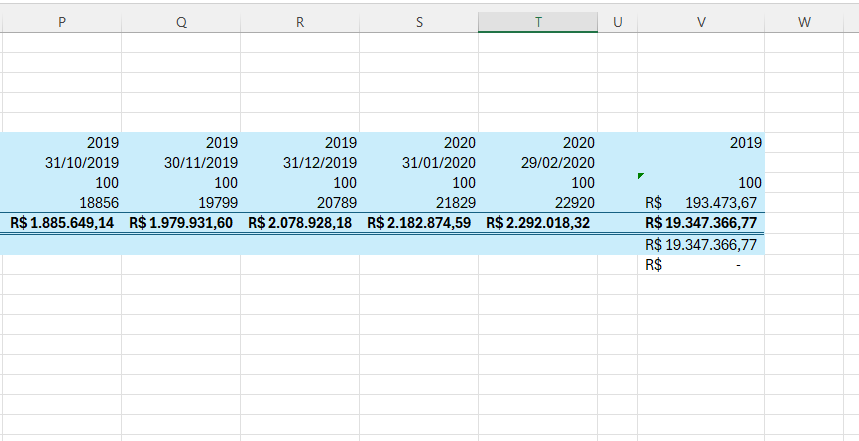Select cell containing 18856

[x=62, y=203]
